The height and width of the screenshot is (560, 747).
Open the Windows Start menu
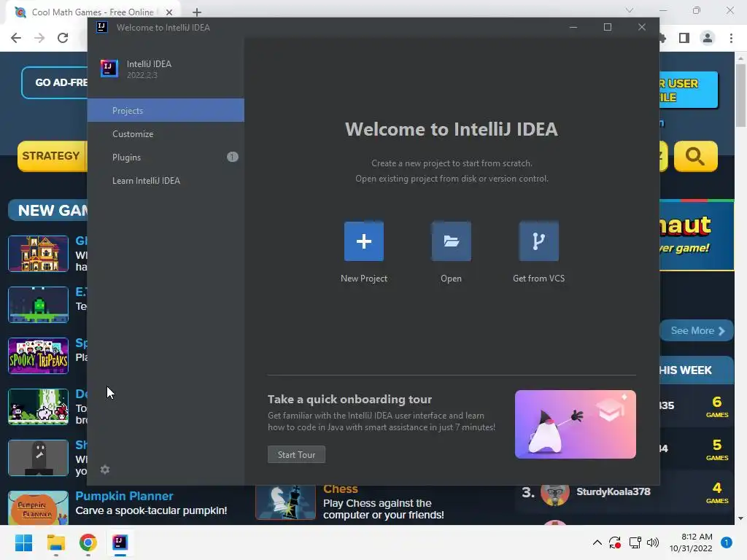(x=23, y=542)
